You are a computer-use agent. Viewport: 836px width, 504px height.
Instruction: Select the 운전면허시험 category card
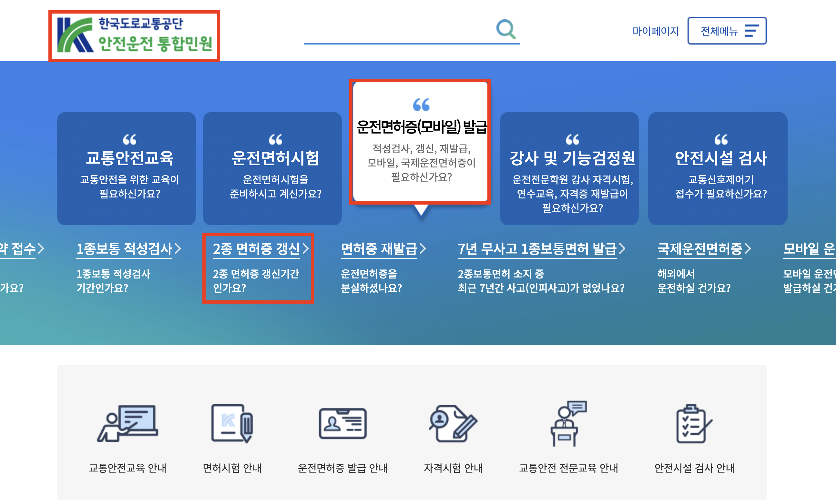[272, 168]
